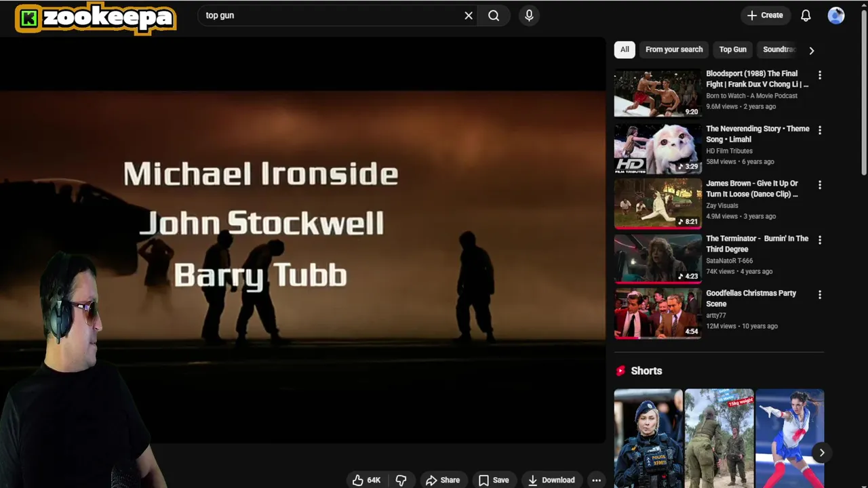Open the James Brown dance clip thumbnail
Screen dimensions: 868x488
click(x=658, y=203)
